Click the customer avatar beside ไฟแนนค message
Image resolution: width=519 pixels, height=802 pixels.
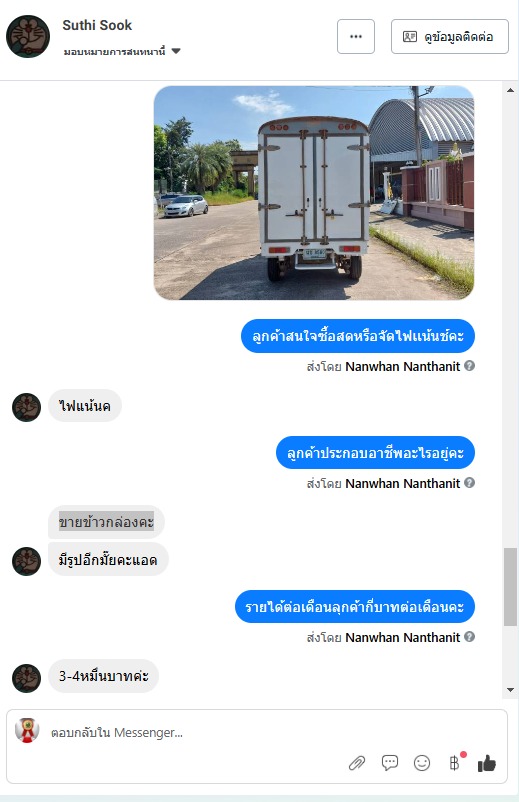[x=27, y=407]
